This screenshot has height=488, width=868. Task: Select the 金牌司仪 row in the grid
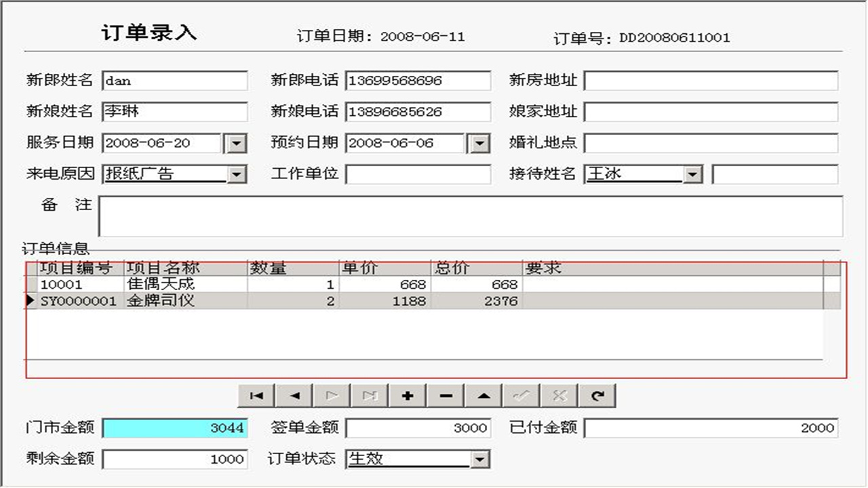click(271, 300)
